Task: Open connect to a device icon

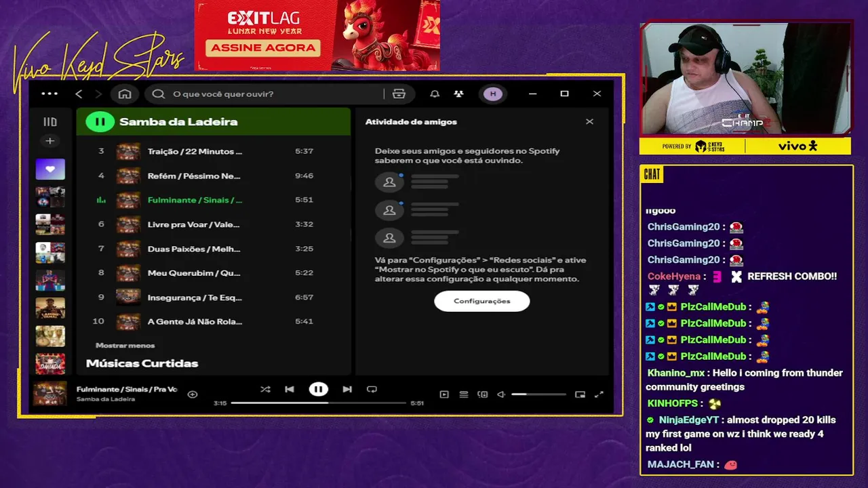Action: pos(483,394)
